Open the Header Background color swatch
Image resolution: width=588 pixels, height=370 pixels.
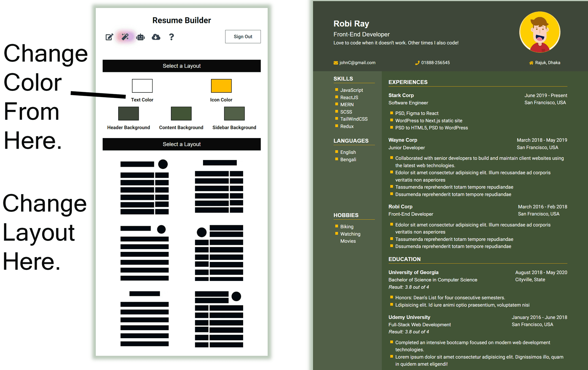[x=129, y=114]
